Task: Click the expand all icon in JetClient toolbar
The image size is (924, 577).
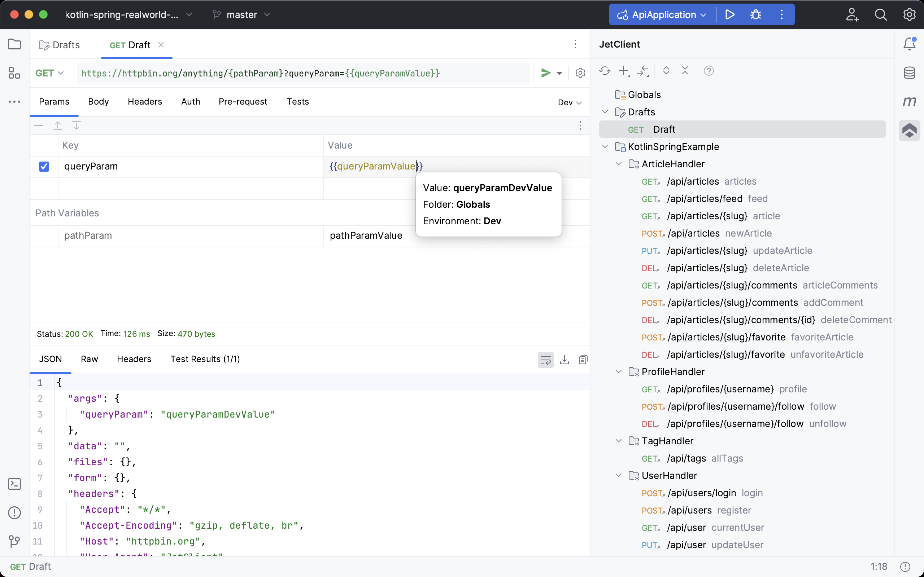Action: point(666,71)
